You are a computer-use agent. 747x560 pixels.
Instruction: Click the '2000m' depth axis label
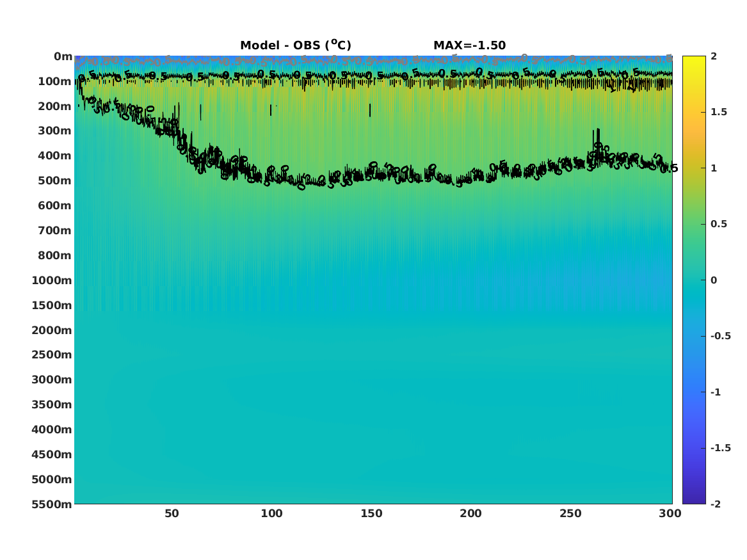(x=52, y=330)
